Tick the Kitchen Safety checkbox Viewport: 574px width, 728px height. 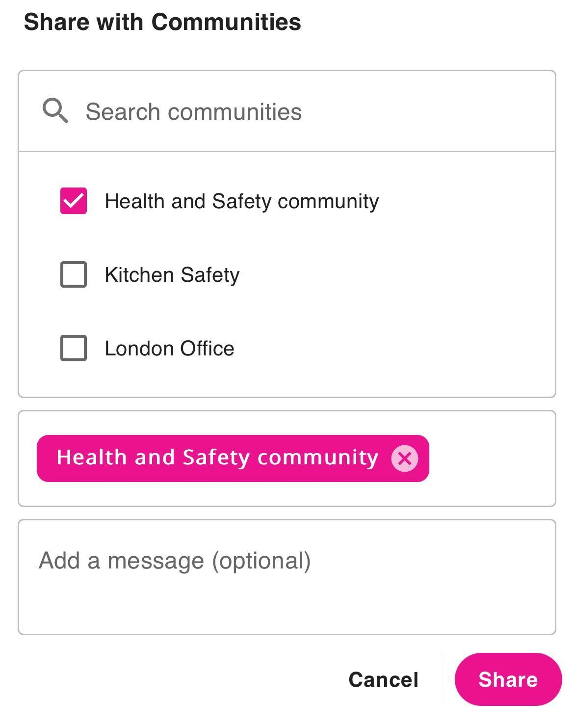click(x=74, y=274)
